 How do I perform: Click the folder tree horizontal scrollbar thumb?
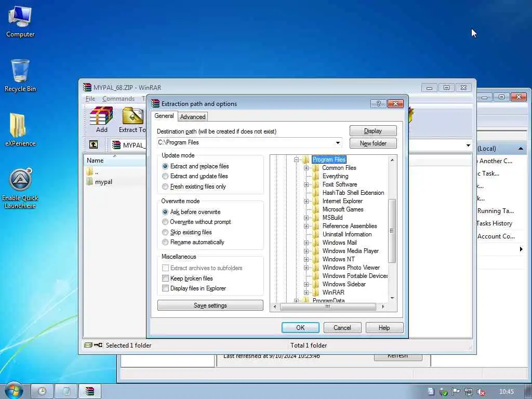click(328, 307)
